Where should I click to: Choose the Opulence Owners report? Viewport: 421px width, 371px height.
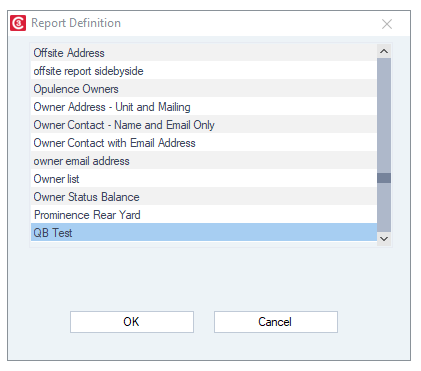click(204, 89)
